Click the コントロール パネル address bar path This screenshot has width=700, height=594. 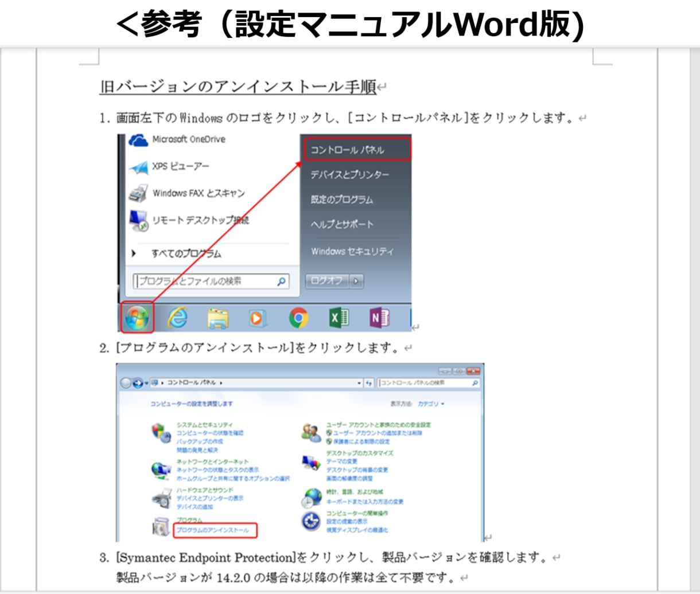click(192, 382)
